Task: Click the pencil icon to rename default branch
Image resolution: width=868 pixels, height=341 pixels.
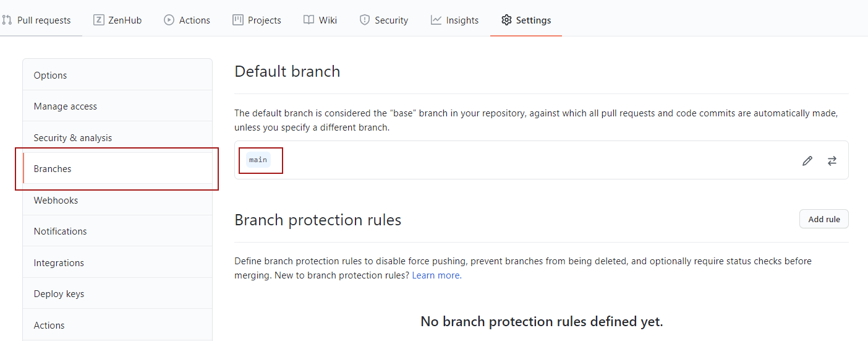Action: [x=807, y=161]
